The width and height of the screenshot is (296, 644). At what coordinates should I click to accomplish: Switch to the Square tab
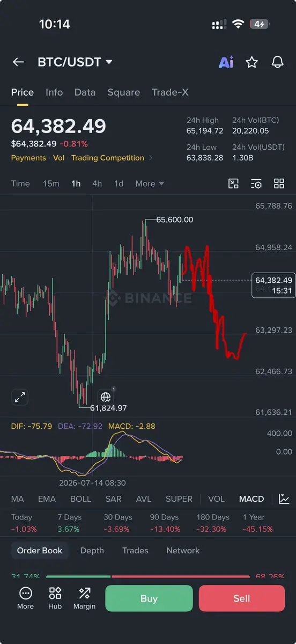coord(123,92)
